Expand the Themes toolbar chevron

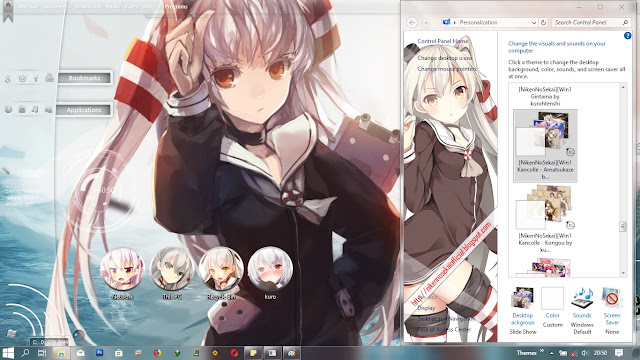click(x=542, y=351)
